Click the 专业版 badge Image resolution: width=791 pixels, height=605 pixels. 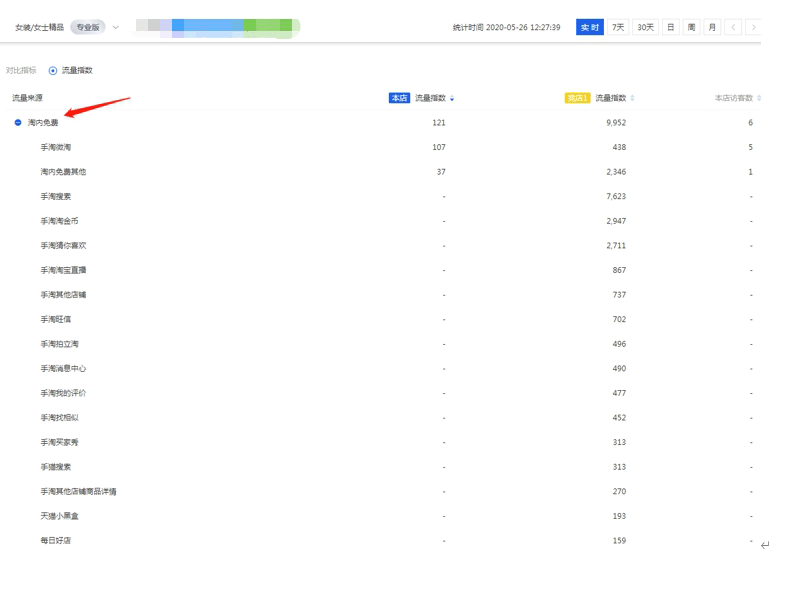tap(88, 27)
